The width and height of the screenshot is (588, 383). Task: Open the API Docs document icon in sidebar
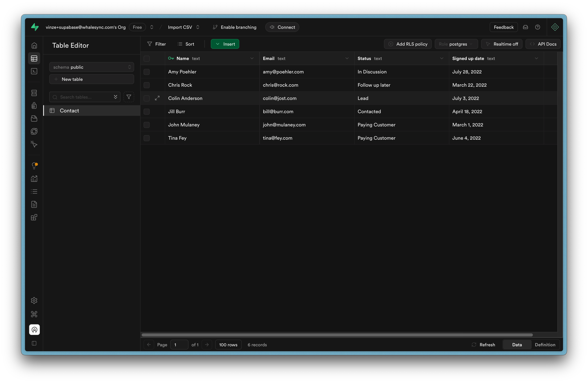point(34,204)
